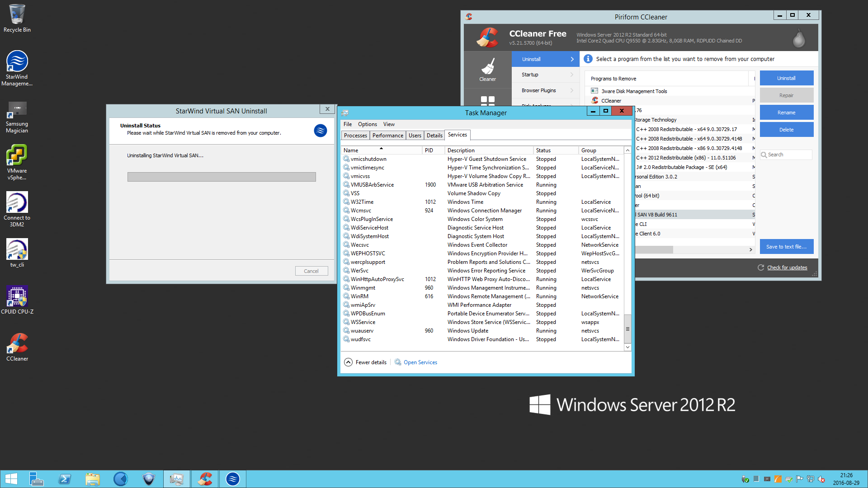Switch to StarWind uninstaller via taskbar icon
The height and width of the screenshot is (488, 868).
pos(233,479)
